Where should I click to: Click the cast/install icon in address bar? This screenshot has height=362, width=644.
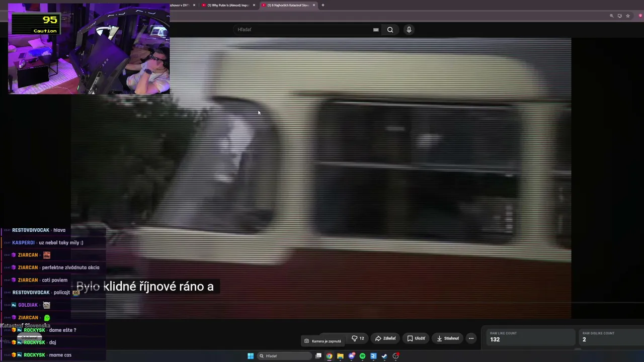[x=620, y=16]
